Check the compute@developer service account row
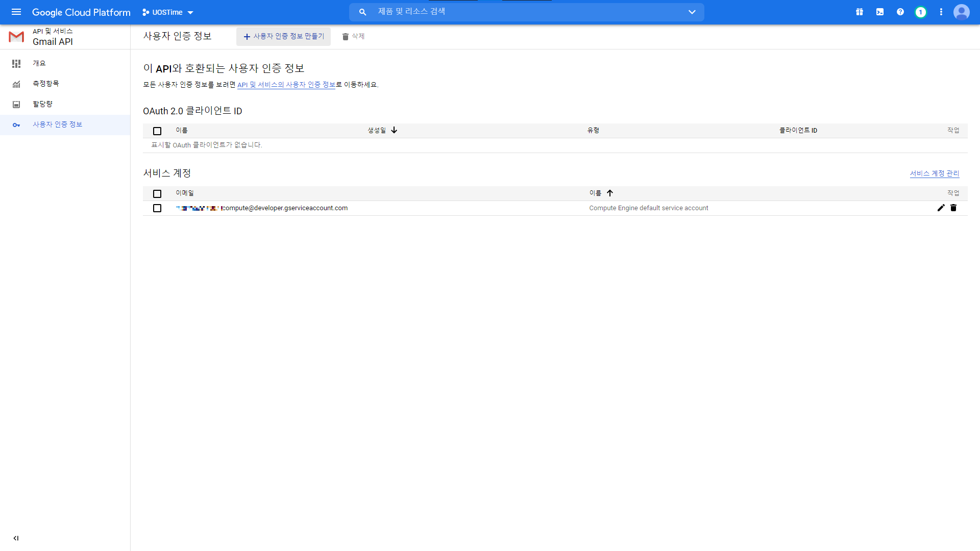This screenshot has width=980, height=551. click(157, 208)
